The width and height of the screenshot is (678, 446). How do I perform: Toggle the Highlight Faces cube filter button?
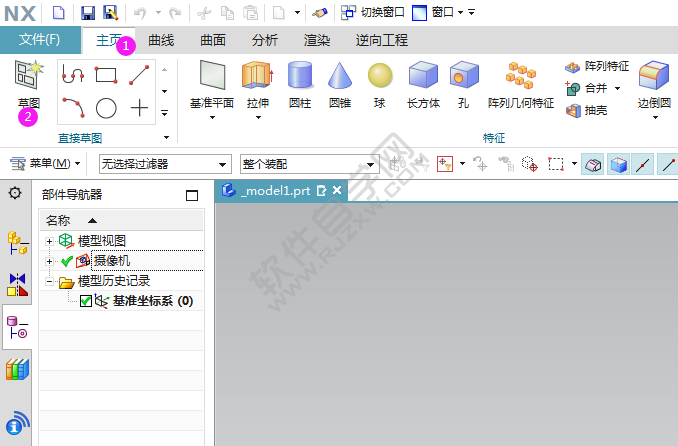tap(618, 164)
